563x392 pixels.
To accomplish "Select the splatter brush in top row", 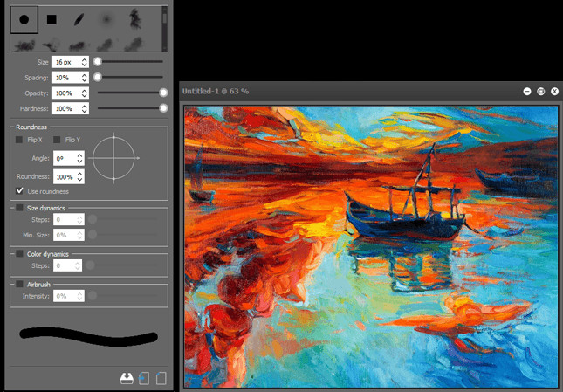I will tap(134, 19).
